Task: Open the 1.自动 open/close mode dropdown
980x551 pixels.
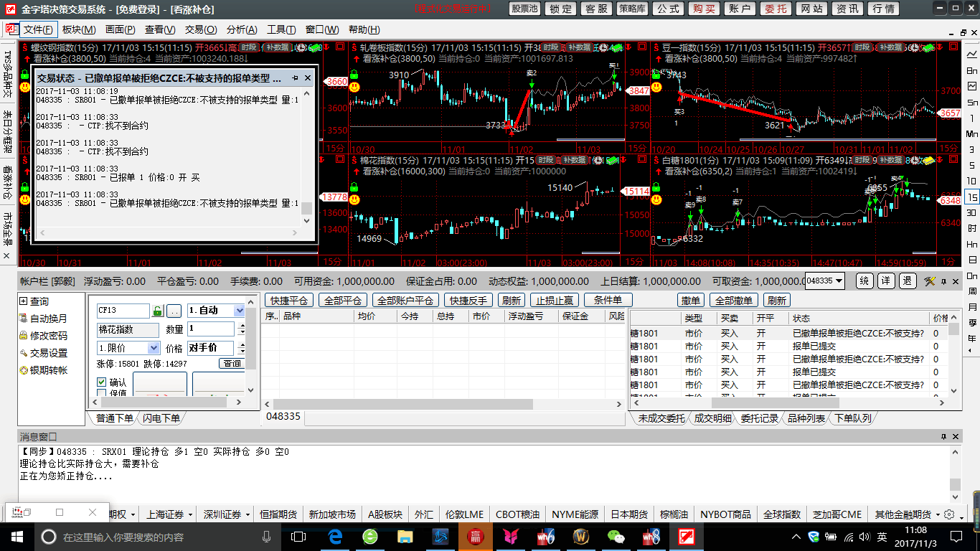Action: click(x=238, y=311)
